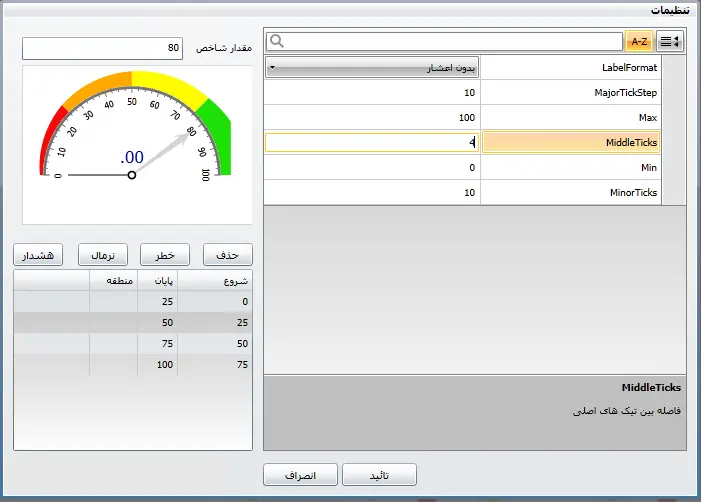Click the magnifier icon in search box

[277, 41]
